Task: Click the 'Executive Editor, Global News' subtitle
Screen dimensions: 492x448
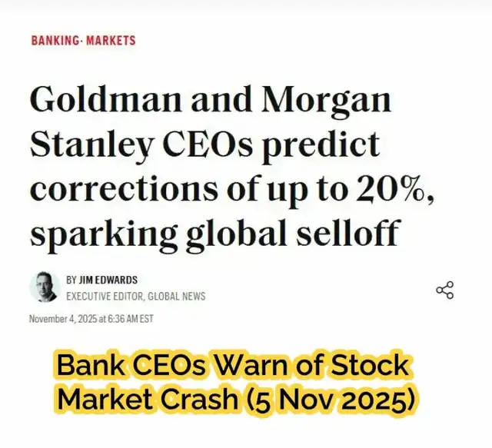Action: pos(135,296)
